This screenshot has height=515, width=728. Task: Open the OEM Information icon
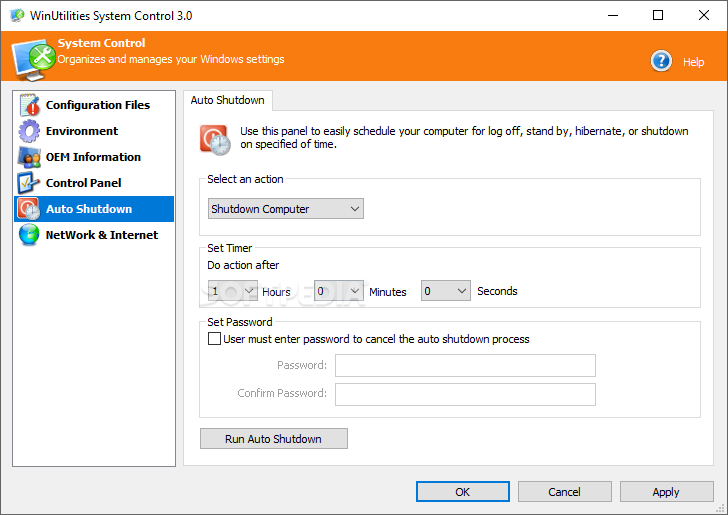pyautogui.click(x=29, y=157)
